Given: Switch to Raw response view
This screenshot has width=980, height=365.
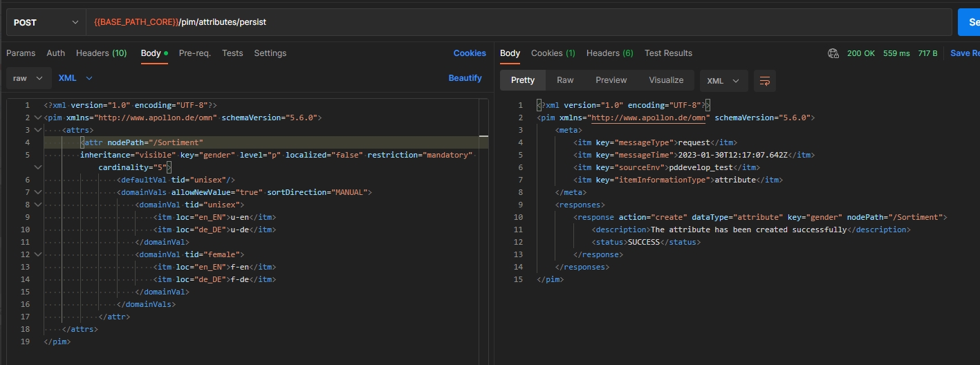Looking at the screenshot, I should [565, 80].
